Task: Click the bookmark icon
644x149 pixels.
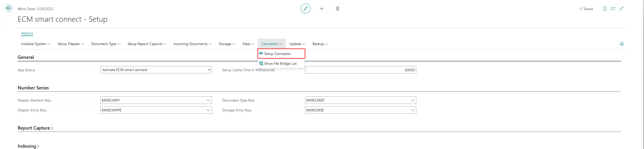Action: 605,9
